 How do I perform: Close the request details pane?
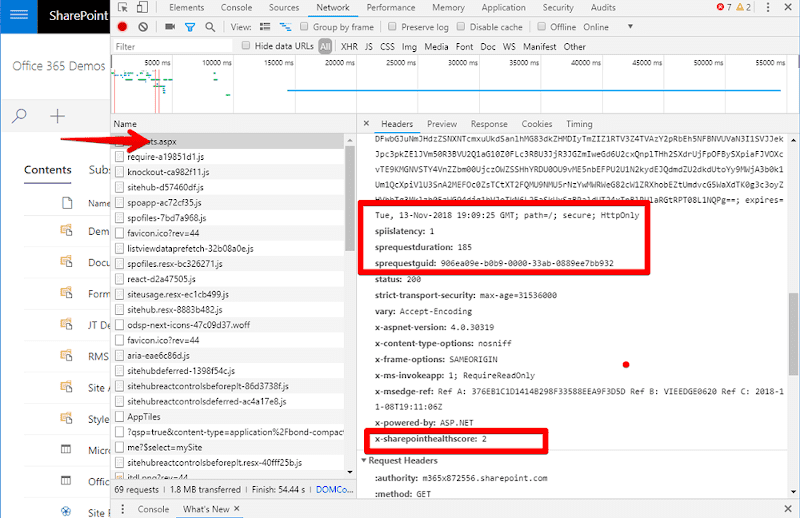(x=366, y=124)
